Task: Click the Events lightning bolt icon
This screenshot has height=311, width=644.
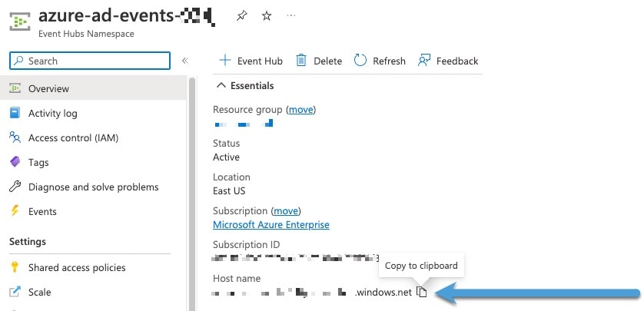Action: point(15,211)
